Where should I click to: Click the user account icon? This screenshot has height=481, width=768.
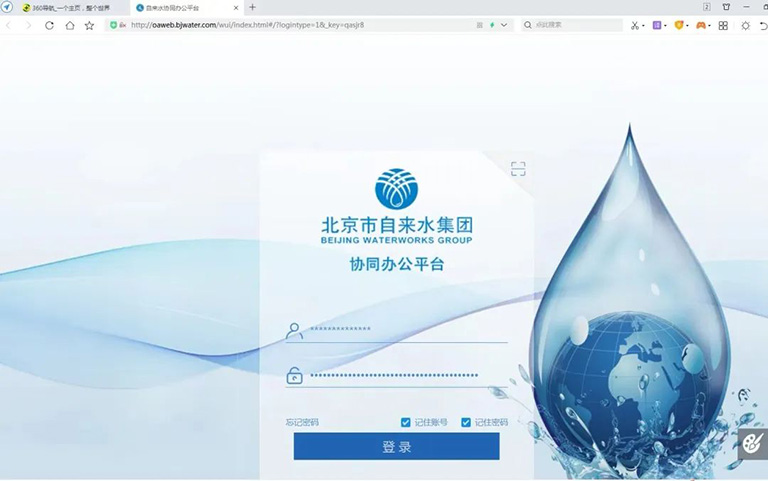coord(294,331)
